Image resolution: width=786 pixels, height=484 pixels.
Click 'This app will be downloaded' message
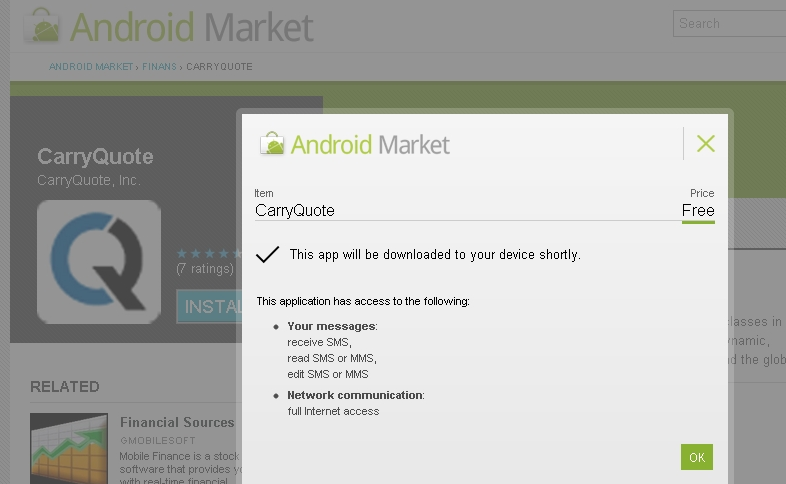(435, 255)
